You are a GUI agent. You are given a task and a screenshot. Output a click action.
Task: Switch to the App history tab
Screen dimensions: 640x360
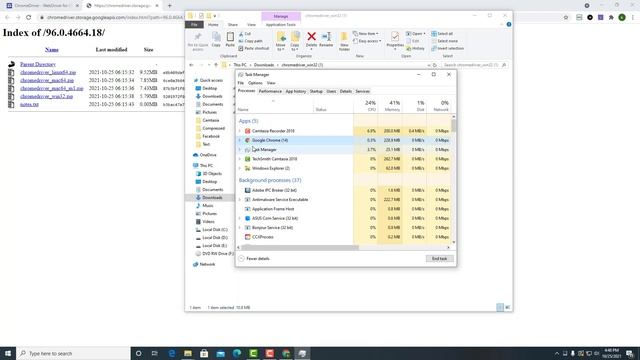coord(296,91)
